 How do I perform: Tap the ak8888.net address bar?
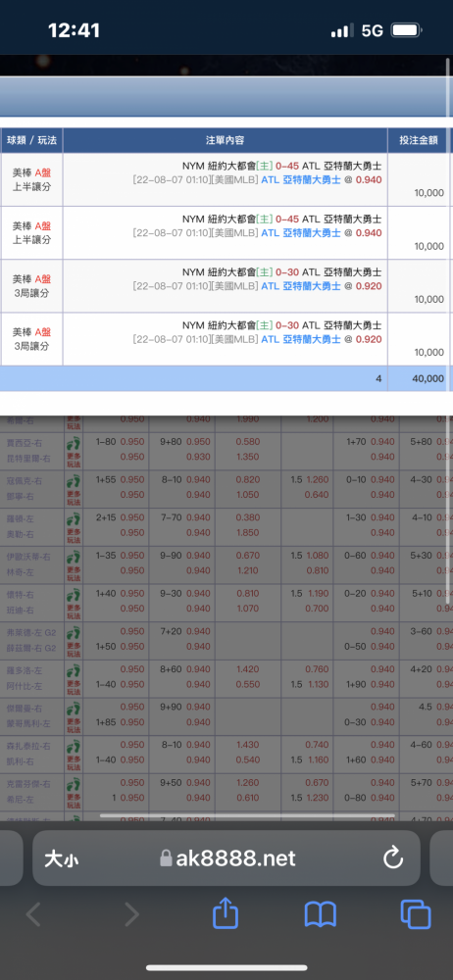pyautogui.click(x=226, y=858)
